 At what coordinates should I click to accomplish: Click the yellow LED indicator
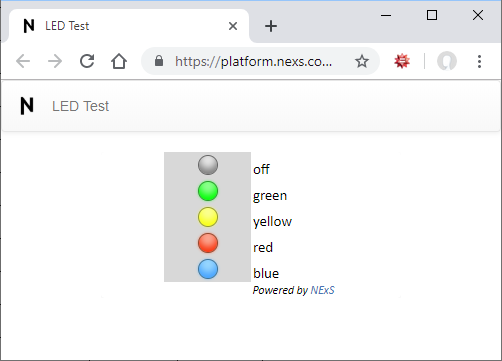coord(208,217)
